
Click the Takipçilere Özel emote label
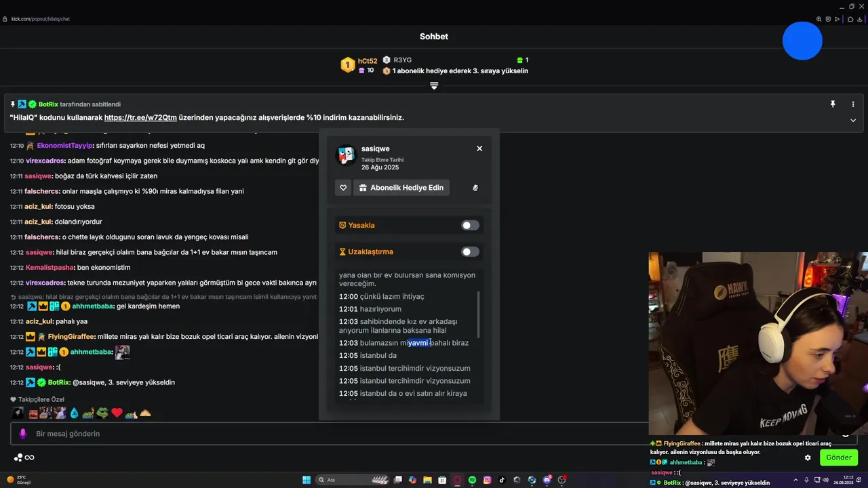(41, 400)
